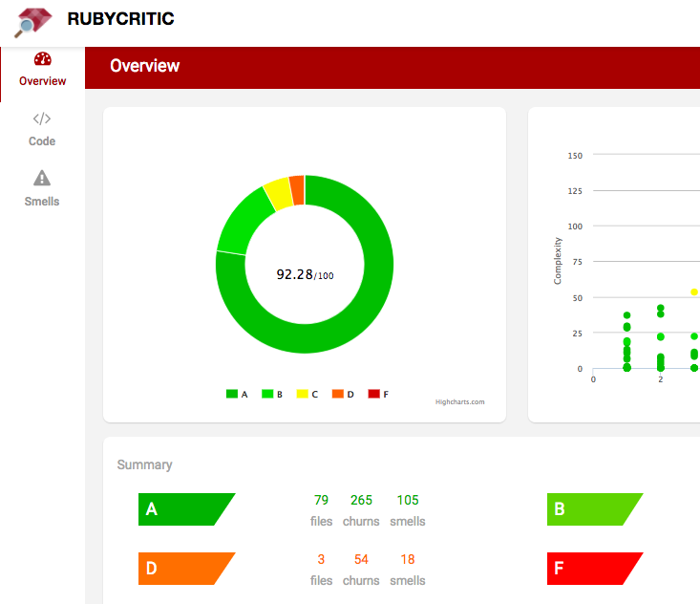Toggle the B series legend item

pos(272,394)
